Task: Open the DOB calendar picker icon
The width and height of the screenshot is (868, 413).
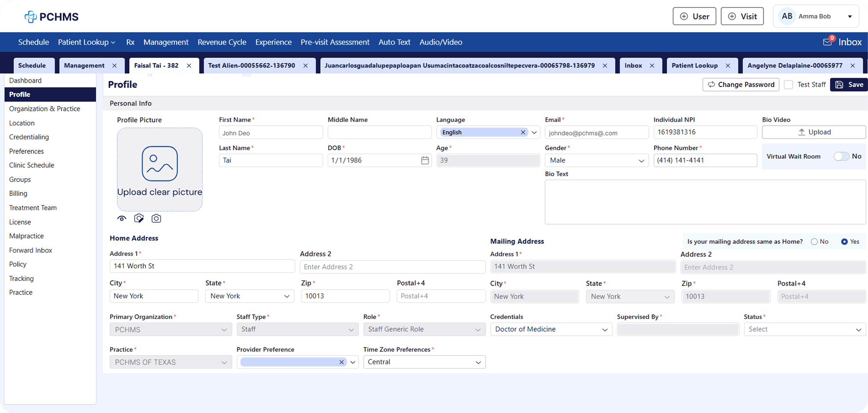Action: coord(425,161)
